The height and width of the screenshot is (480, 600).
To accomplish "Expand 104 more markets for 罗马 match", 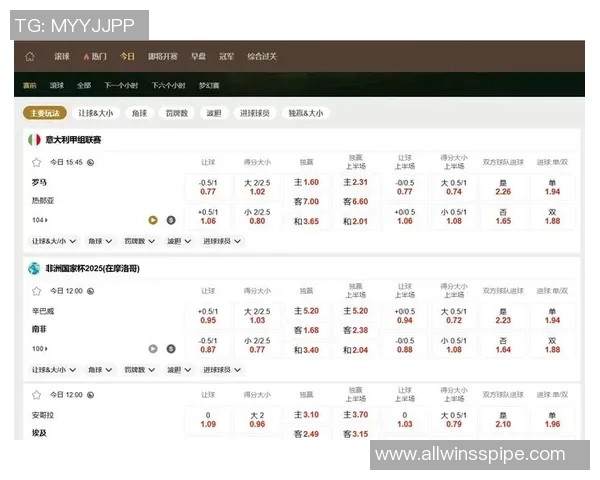I will tap(40, 220).
